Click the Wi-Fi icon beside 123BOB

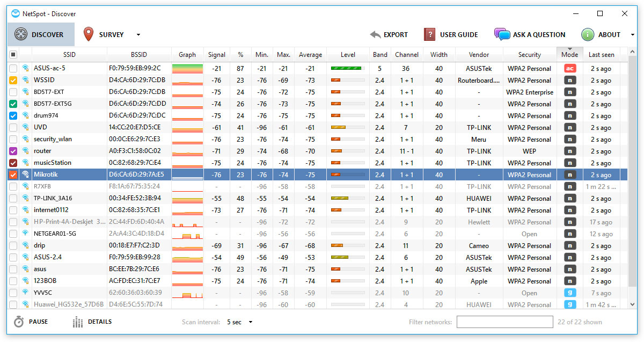pos(25,281)
